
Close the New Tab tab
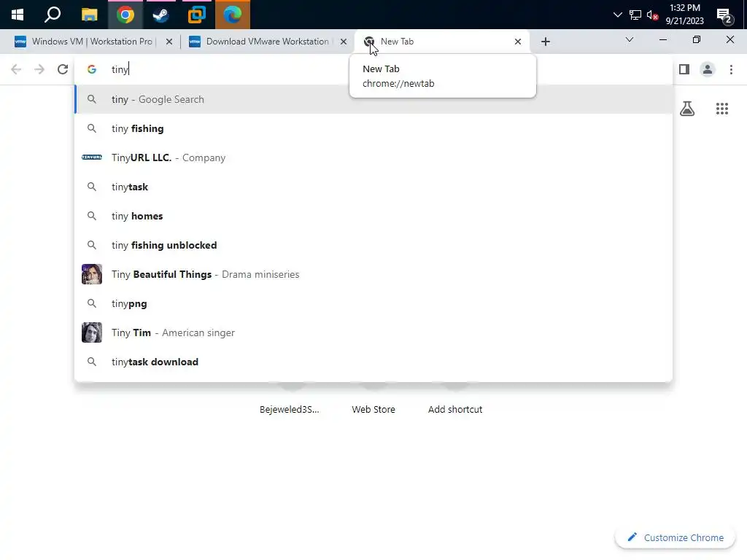518,42
